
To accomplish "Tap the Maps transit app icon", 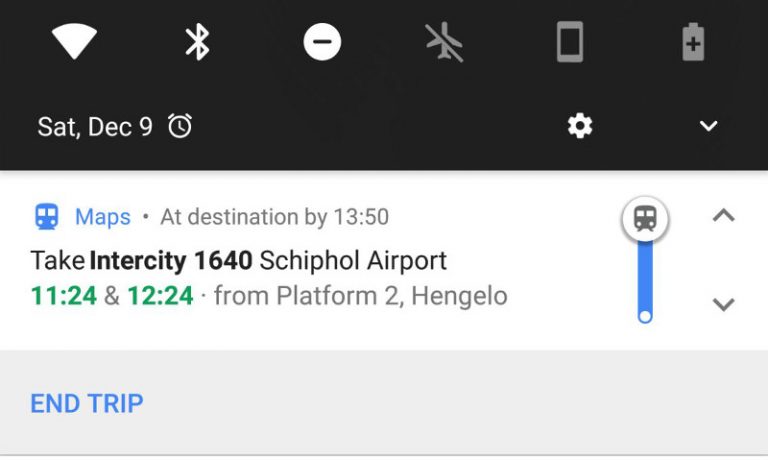I will [x=46, y=216].
